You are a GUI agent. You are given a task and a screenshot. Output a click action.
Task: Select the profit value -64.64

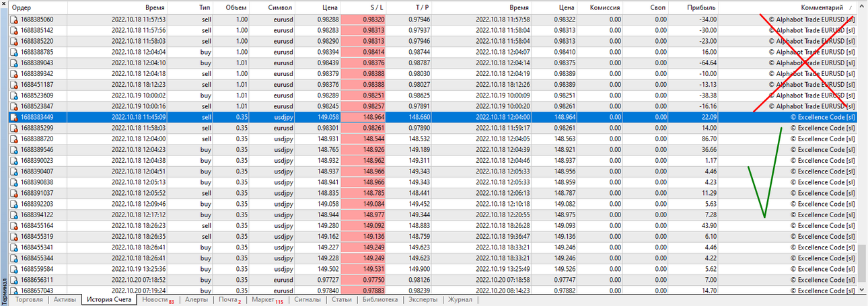tap(706, 63)
